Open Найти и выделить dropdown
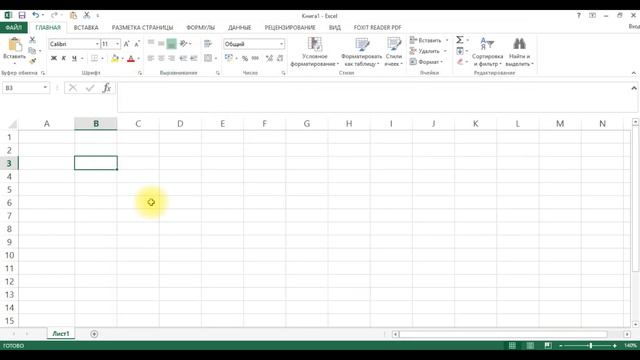 519,51
